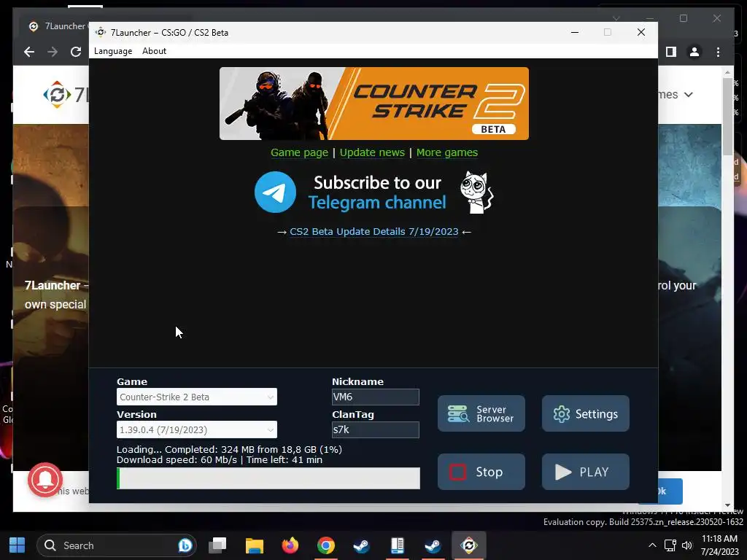
Task: Click the browser page vertical scrollbar
Action: coord(727,116)
